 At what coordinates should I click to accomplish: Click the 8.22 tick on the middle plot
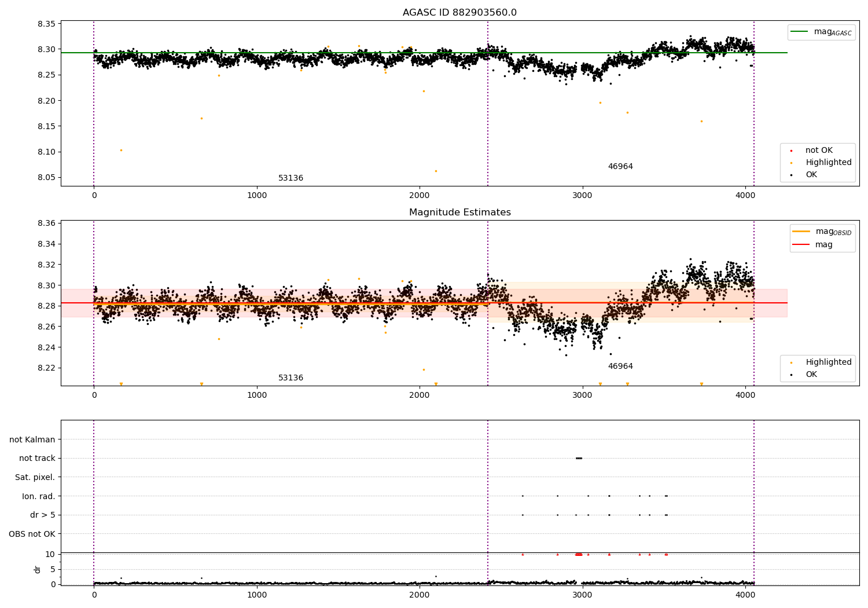click(x=46, y=368)
